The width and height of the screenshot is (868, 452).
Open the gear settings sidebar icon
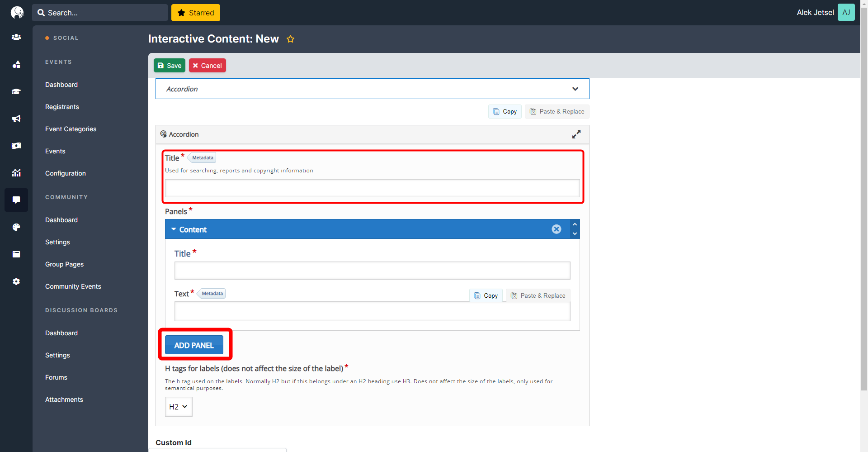pos(16,281)
